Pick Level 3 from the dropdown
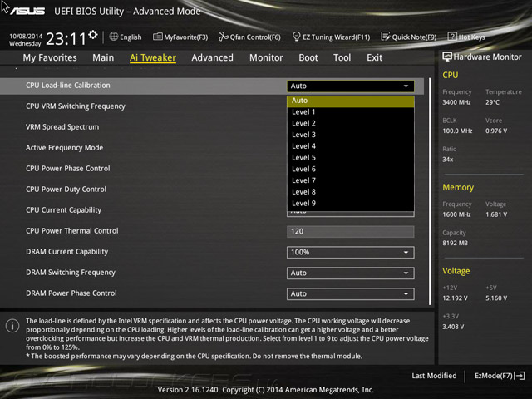 [351, 135]
